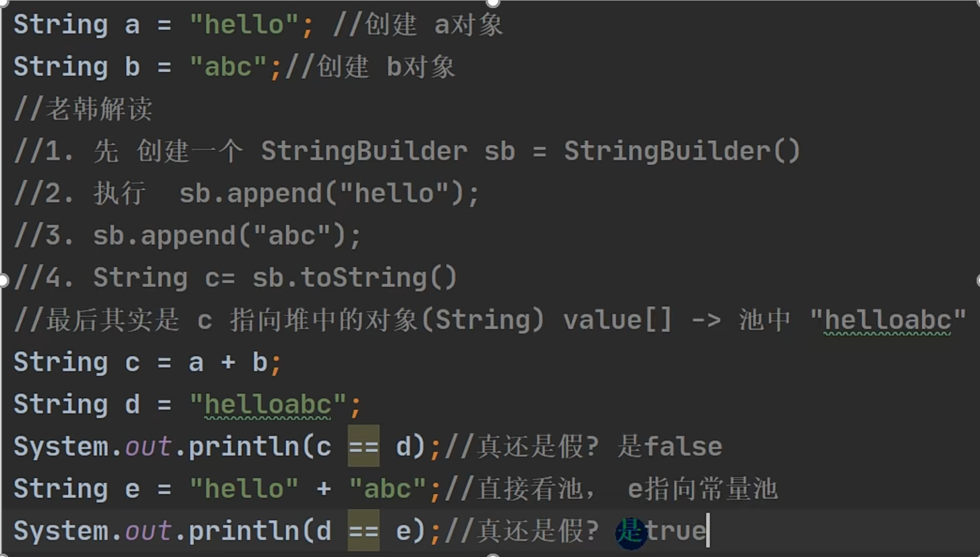Viewport: 980px width, 557px height.
Task: Click the word false in the comment
Action: [683, 446]
